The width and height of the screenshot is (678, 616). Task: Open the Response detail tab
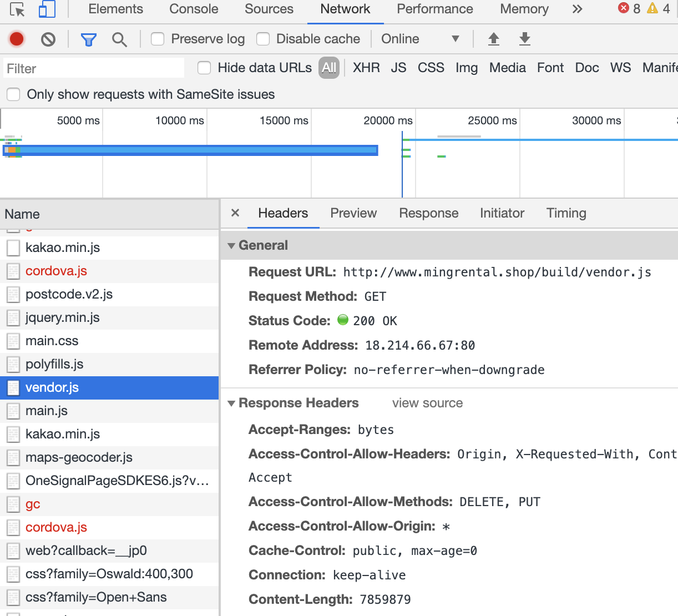point(429,213)
